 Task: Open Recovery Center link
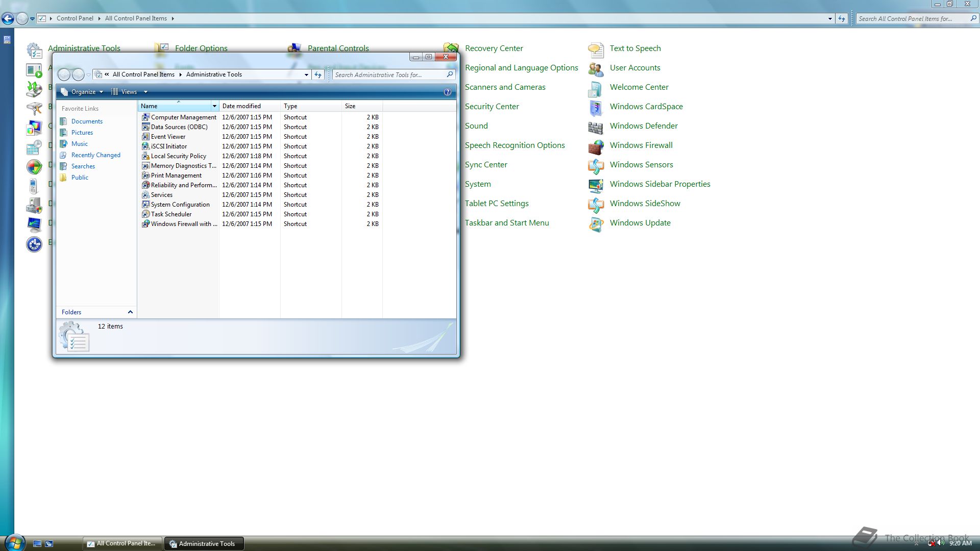coord(494,48)
